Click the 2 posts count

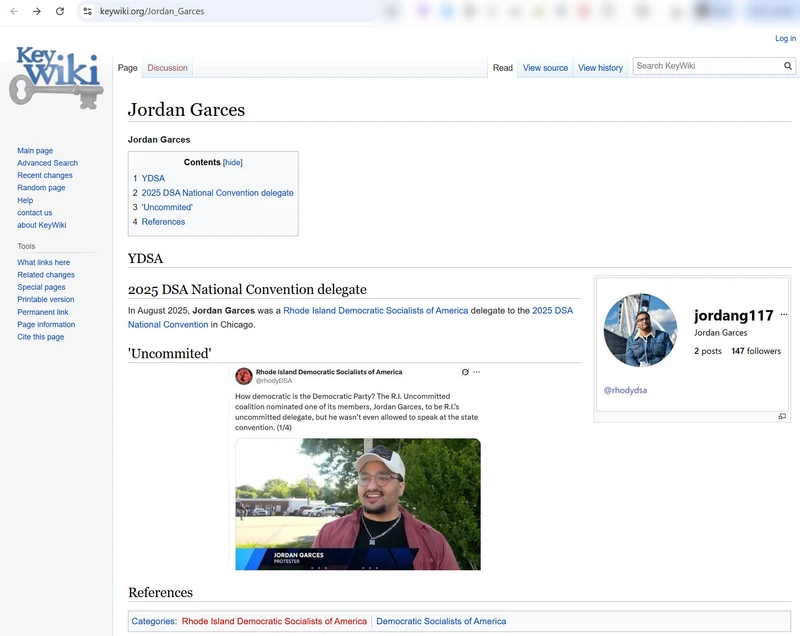708,351
